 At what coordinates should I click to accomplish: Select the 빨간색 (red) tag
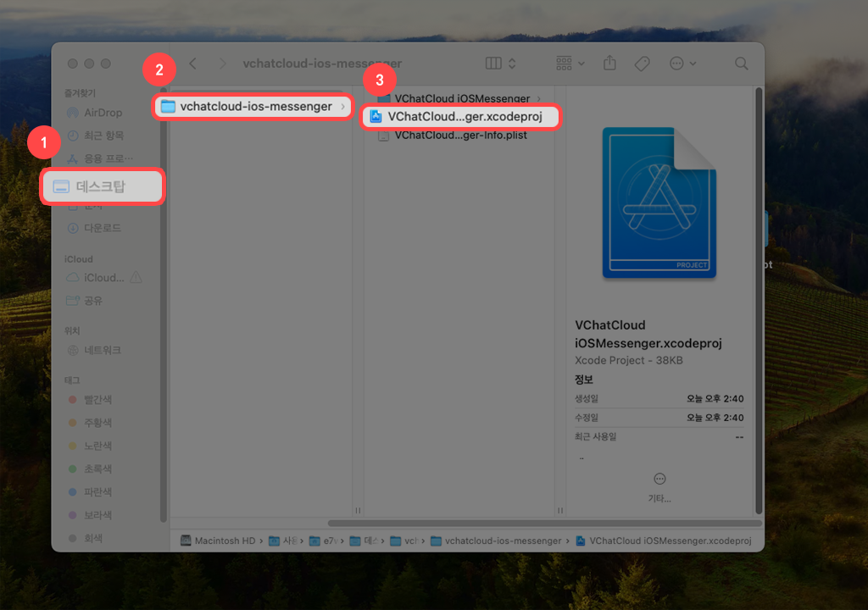[x=97, y=400]
